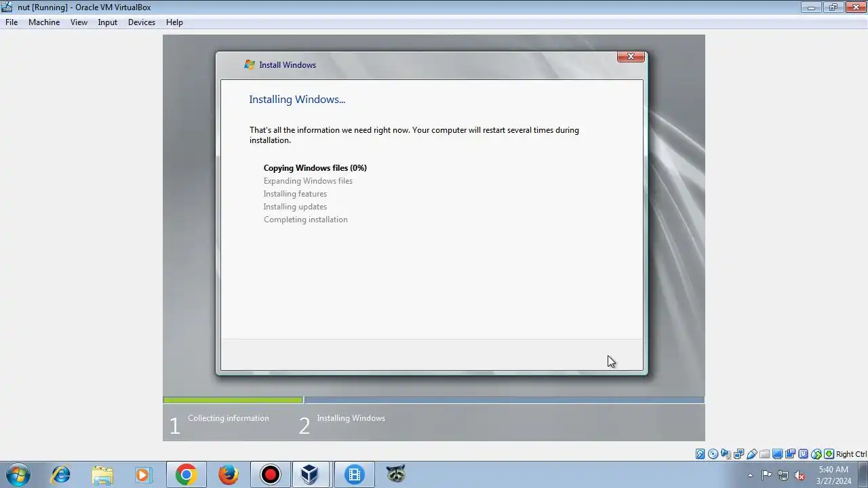The height and width of the screenshot is (488, 868).
Task: Minimize the VirtualBox window
Action: pos(811,7)
